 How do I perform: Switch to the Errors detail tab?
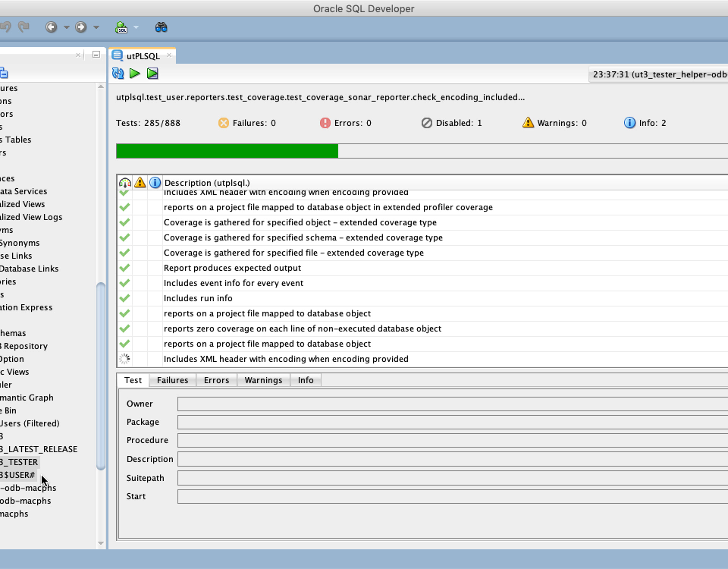click(x=216, y=380)
